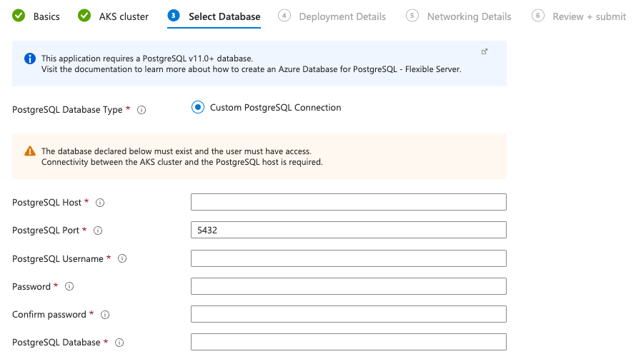636x364 pixels.
Task: Click info icon beside PostgreSQL Database label
Action: [x=119, y=343]
